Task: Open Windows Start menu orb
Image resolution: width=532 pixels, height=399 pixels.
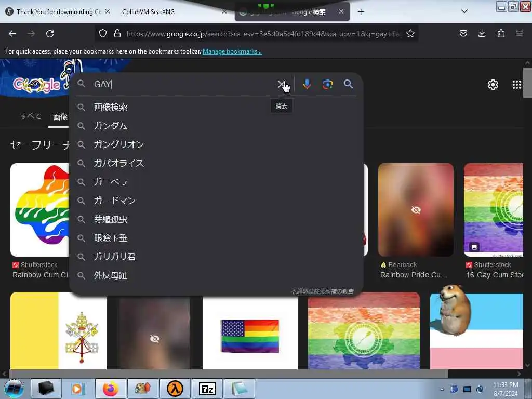Action: tap(14, 389)
